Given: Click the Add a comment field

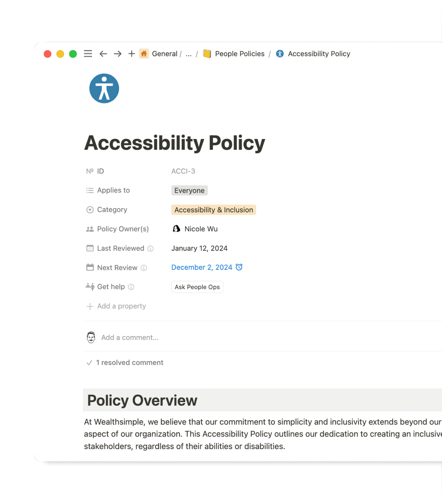Looking at the screenshot, I should pyautogui.click(x=129, y=337).
